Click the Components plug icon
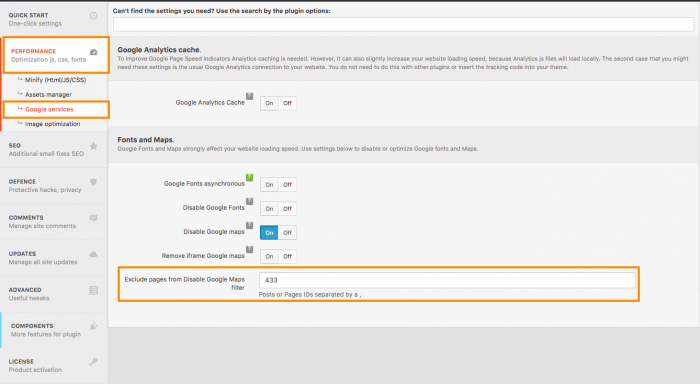700x384 pixels. click(x=93, y=326)
